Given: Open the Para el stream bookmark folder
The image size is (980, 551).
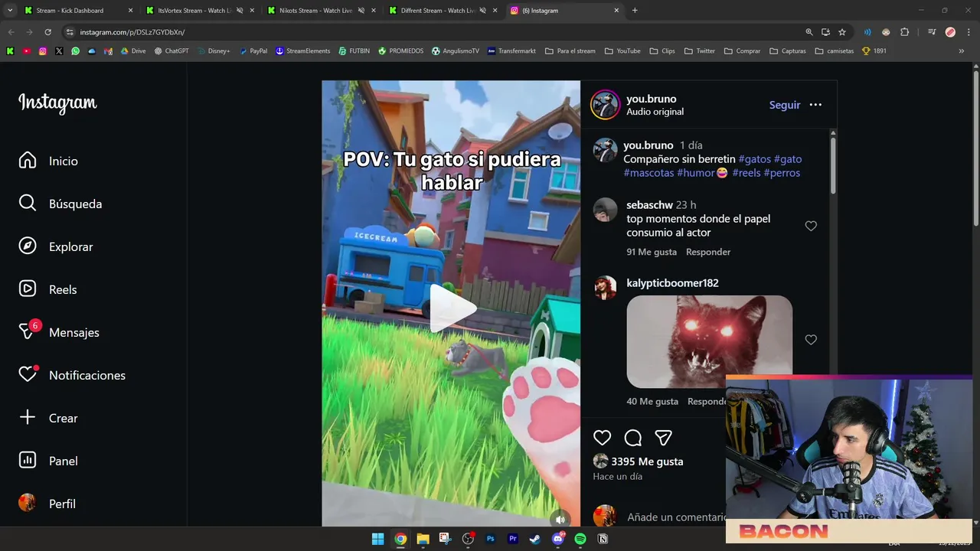Looking at the screenshot, I should [570, 51].
